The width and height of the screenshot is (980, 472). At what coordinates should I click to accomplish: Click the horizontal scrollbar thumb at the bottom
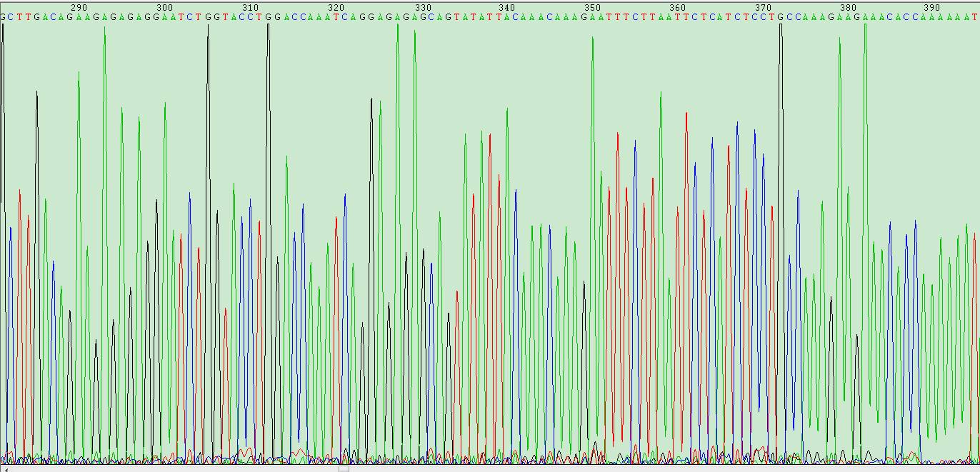pyautogui.click(x=344, y=469)
